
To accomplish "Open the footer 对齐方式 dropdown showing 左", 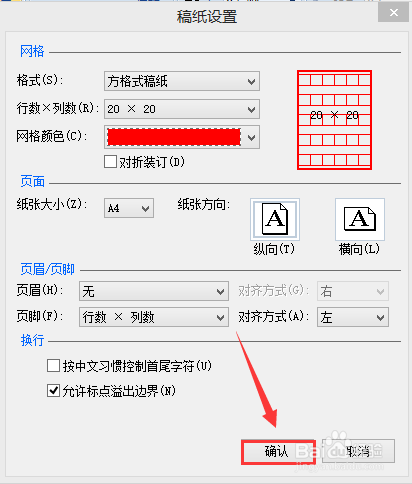I will coord(353,317).
